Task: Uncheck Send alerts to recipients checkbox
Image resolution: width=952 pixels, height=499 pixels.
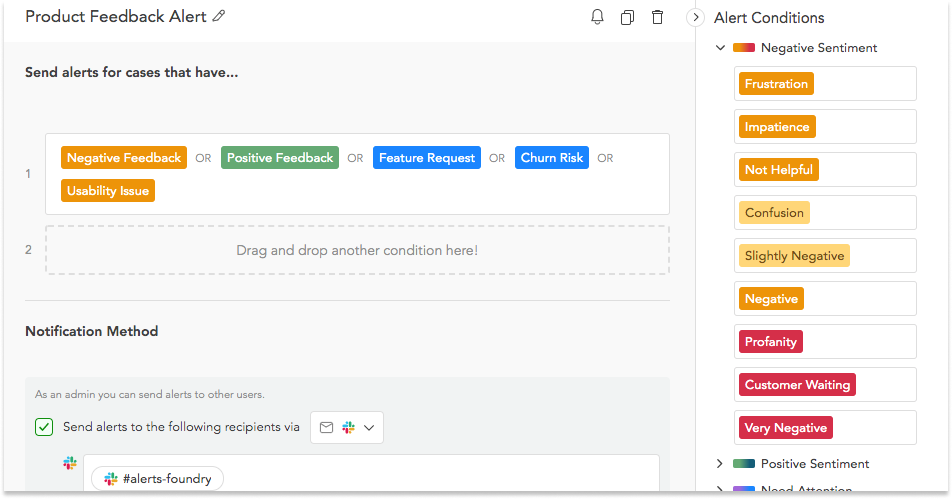Action: [44, 427]
